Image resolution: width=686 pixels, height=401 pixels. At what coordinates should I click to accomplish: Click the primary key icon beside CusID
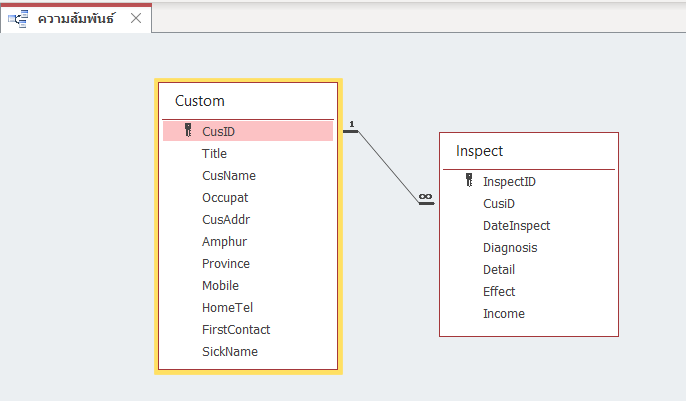[x=188, y=131]
